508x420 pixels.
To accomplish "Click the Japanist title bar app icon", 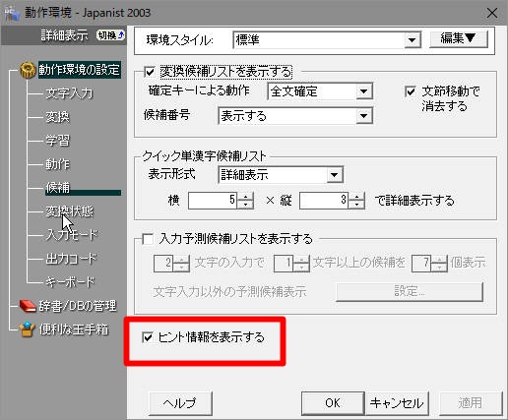I will pyautogui.click(x=12, y=13).
